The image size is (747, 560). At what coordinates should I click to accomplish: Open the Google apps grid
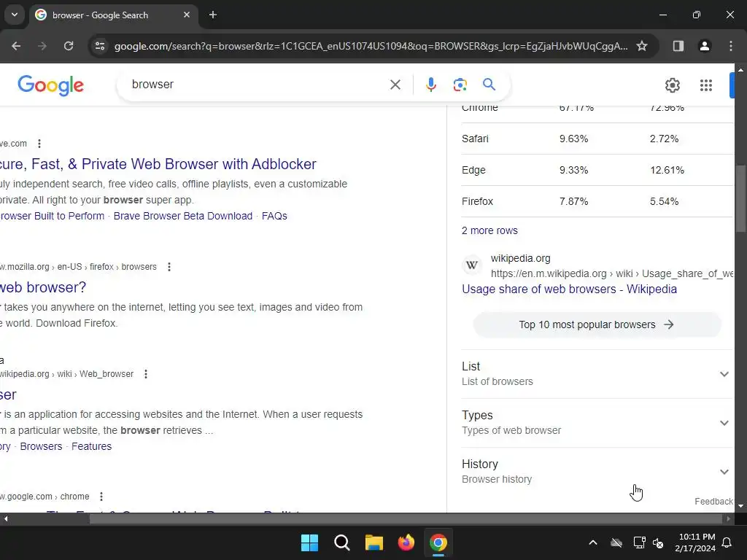coord(706,85)
